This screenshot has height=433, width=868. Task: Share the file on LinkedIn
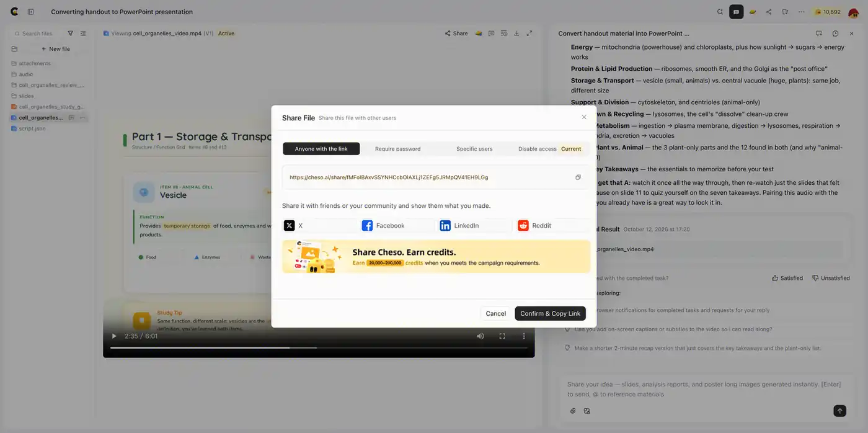click(476, 226)
